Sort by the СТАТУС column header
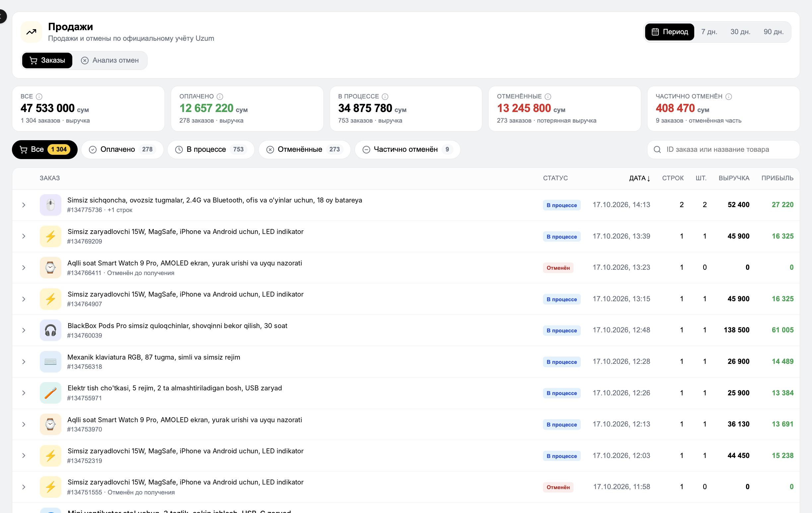 pos(555,178)
